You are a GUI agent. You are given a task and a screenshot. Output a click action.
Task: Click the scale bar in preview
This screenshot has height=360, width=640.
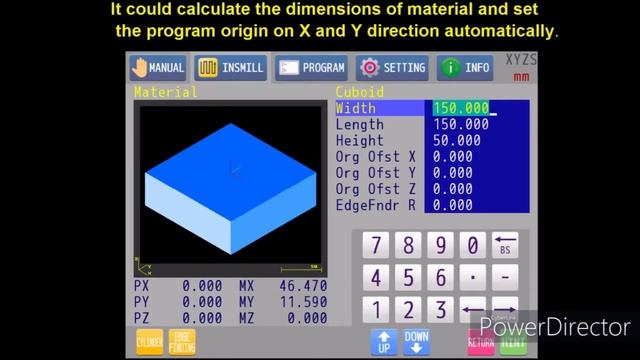click(x=301, y=269)
